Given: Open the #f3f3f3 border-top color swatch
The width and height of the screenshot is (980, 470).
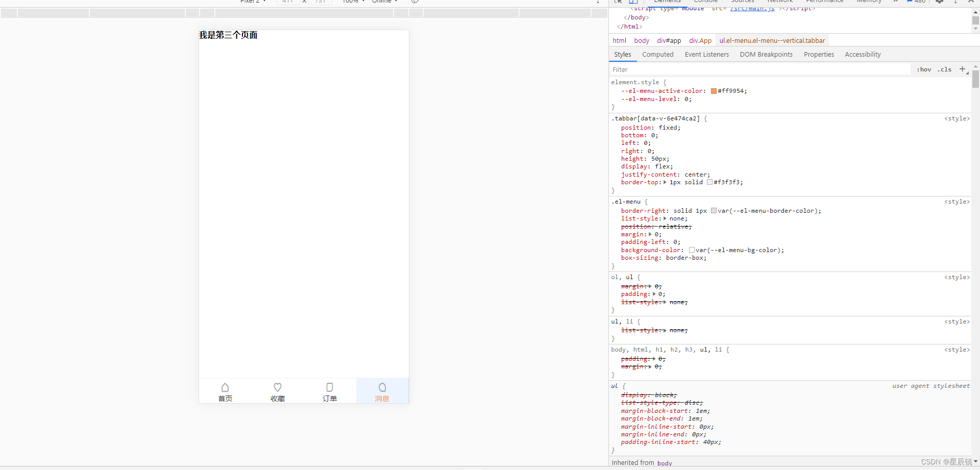Looking at the screenshot, I should [709, 182].
